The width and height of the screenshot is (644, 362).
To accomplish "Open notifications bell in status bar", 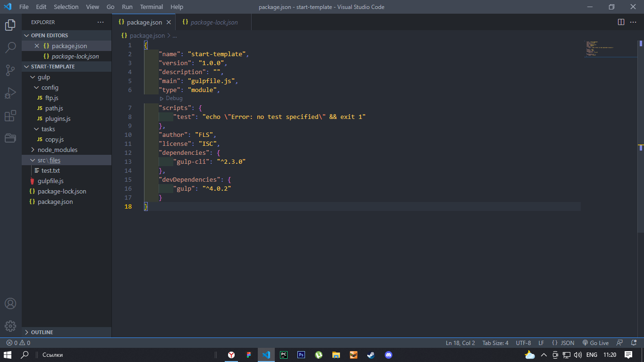I will (634, 343).
